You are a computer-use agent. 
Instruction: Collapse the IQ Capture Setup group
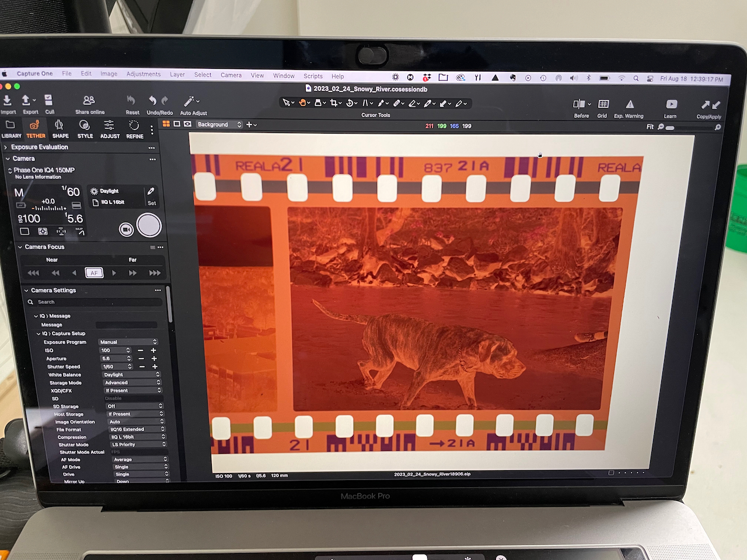[x=39, y=334]
